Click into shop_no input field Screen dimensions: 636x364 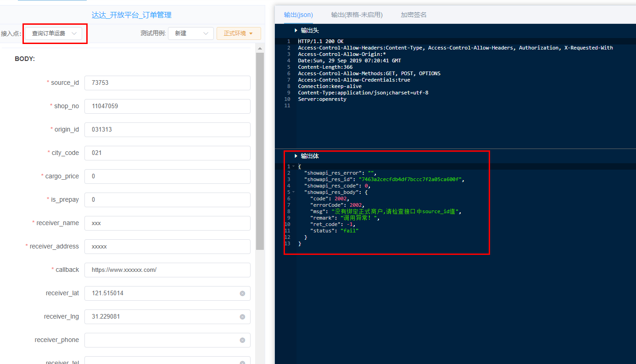(x=167, y=106)
